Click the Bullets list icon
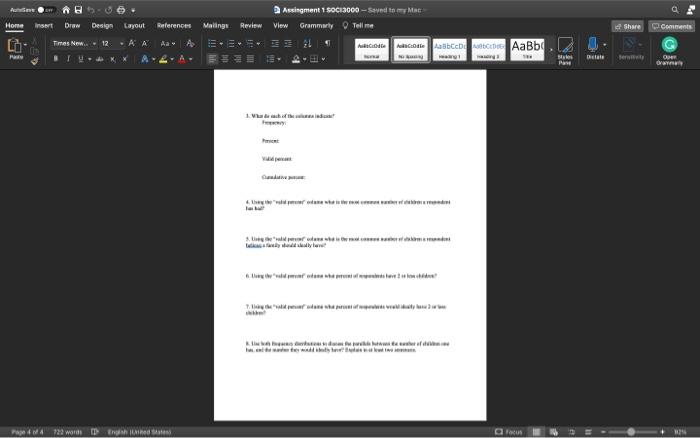Screen dimensions: 700x438 (x=212, y=43)
